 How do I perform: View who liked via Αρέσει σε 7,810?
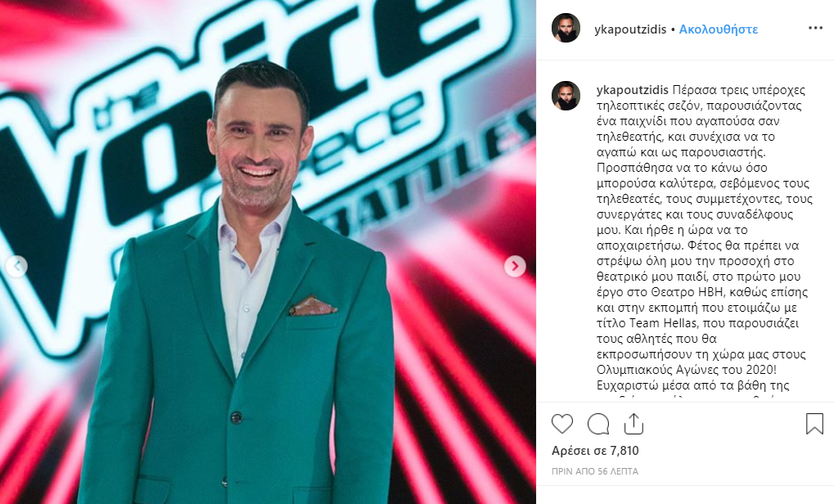pyautogui.click(x=595, y=451)
